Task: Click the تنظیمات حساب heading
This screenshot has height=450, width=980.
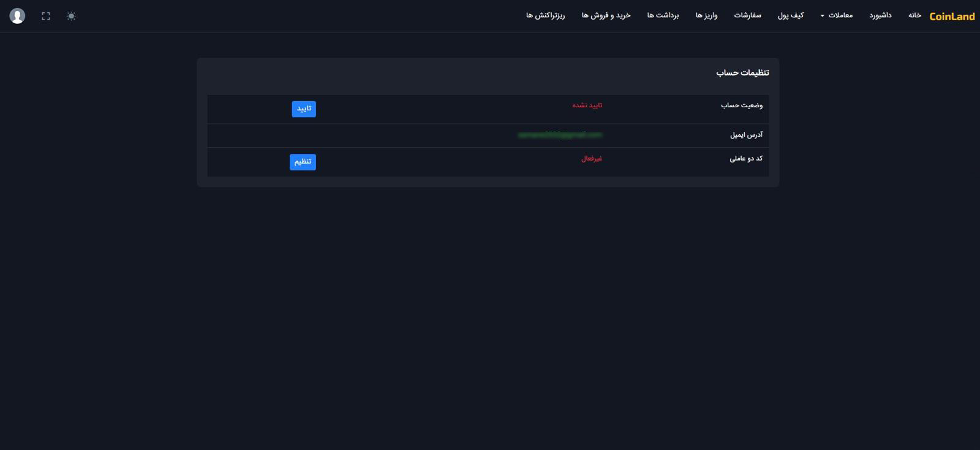Action: tap(742, 73)
